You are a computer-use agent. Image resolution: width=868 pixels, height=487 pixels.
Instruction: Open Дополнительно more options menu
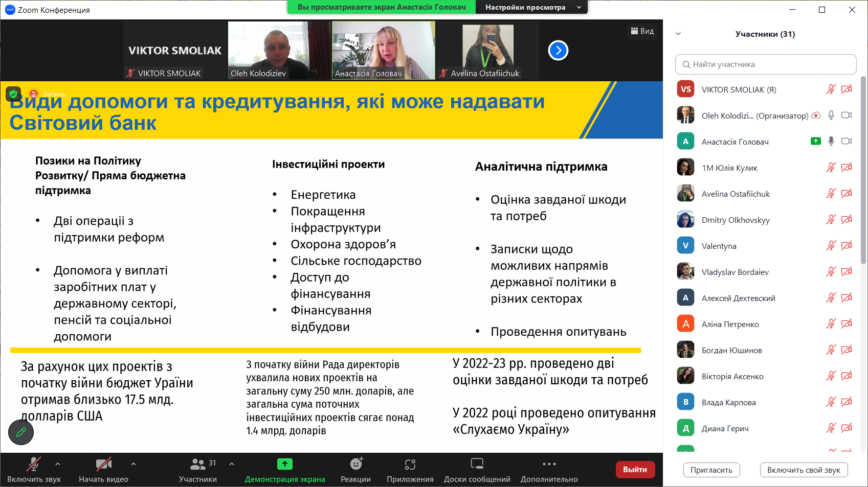(x=549, y=464)
